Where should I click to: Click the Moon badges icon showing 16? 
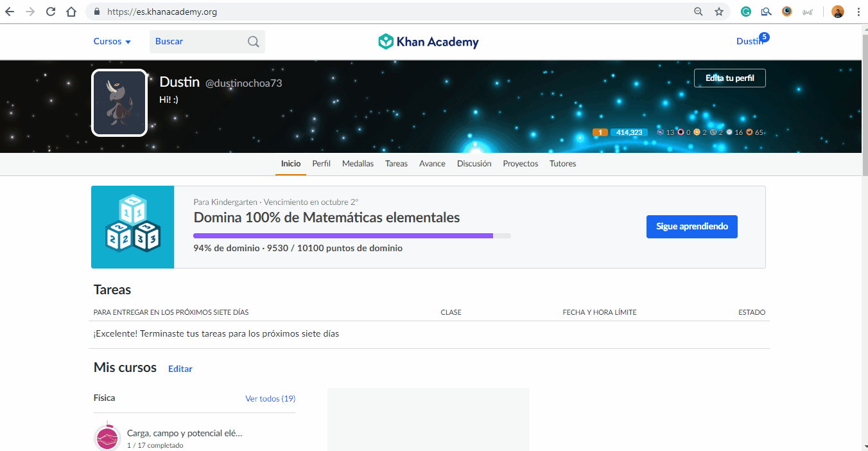[729, 132]
